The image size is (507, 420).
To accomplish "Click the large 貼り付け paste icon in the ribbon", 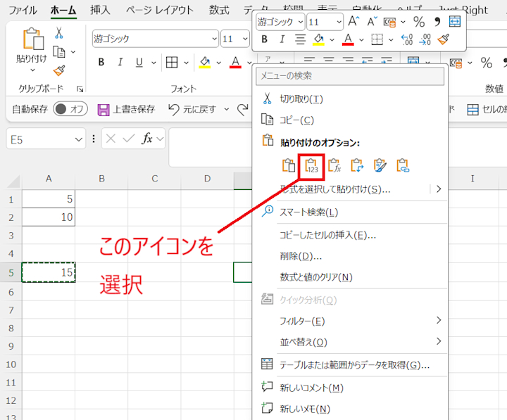I will tap(33, 39).
